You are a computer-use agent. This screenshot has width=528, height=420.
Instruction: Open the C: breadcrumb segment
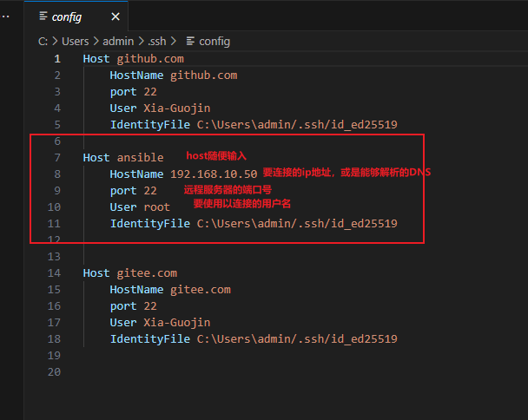pyautogui.click(x=43, y=42)
